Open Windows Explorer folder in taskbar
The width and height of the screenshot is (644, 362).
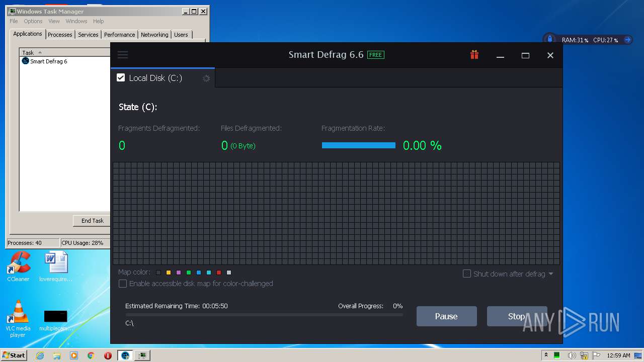pos(57,355)
